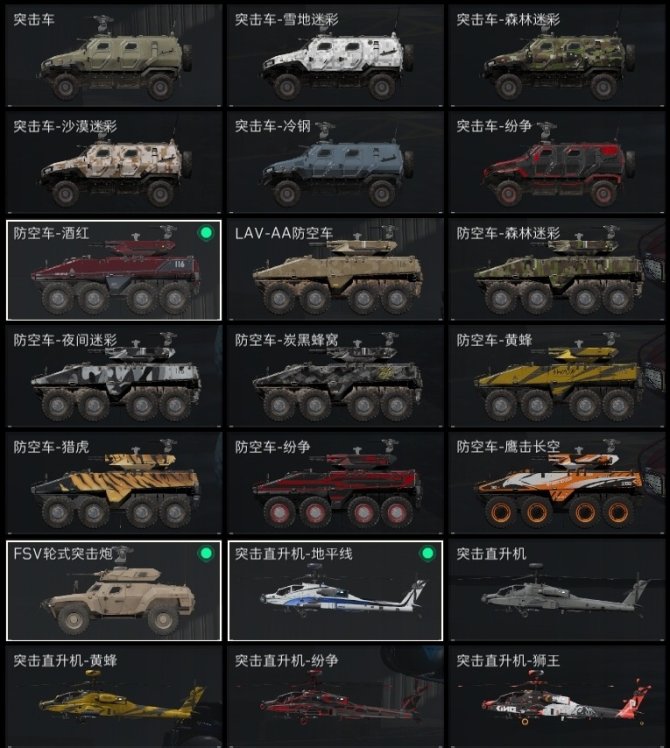This screenshot has height=748, width=670.
Task: Select the tiger-striped 防空车-猎虎 skin
Action: click(114, 483)
